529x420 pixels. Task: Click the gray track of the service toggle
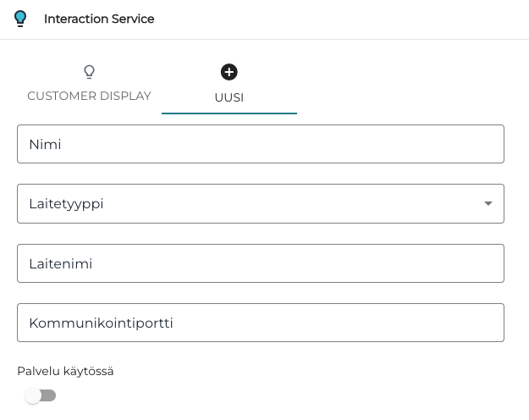pyautogui.click(x=49, y=395)
